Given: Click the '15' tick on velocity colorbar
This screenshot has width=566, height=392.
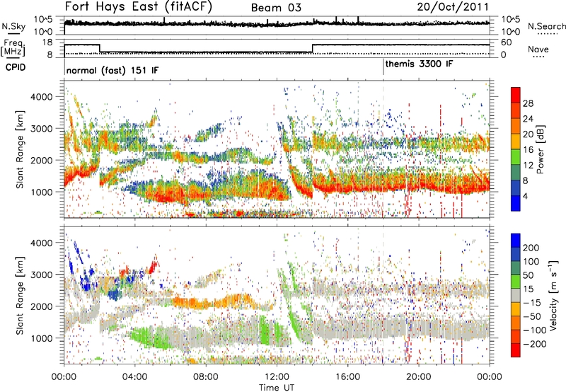Looking at the screenshot, I should point(528,289).
